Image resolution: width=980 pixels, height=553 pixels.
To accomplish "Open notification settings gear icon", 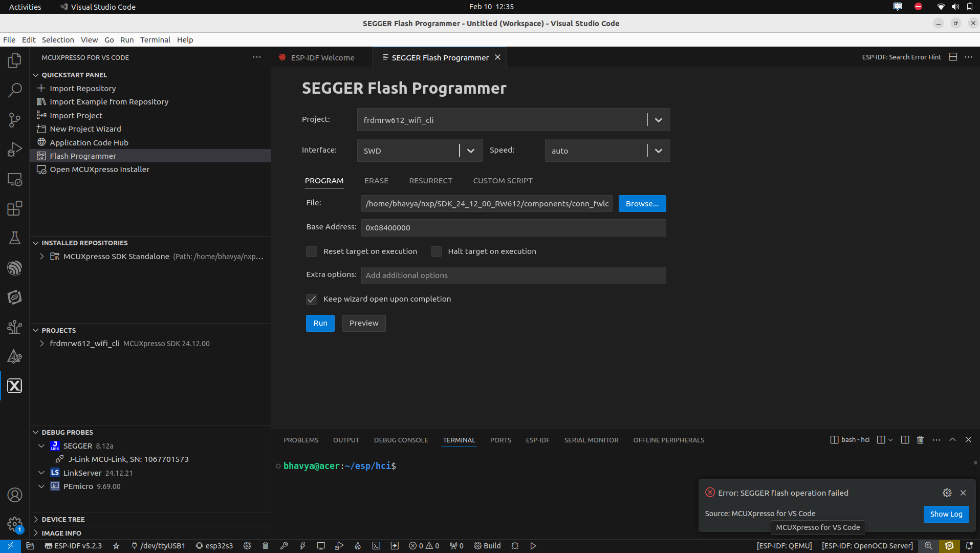I will [947, 493].
